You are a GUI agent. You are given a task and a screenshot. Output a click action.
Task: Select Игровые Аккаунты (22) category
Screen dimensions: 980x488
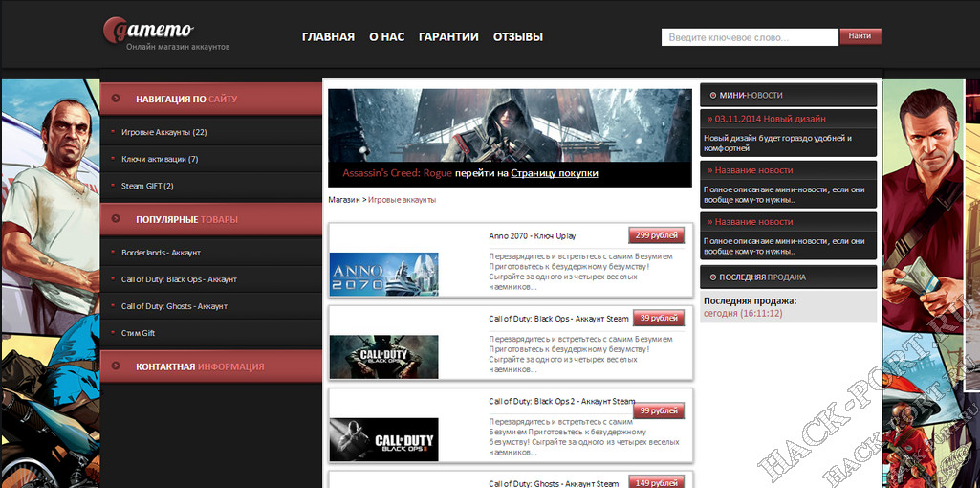(163, 132)
